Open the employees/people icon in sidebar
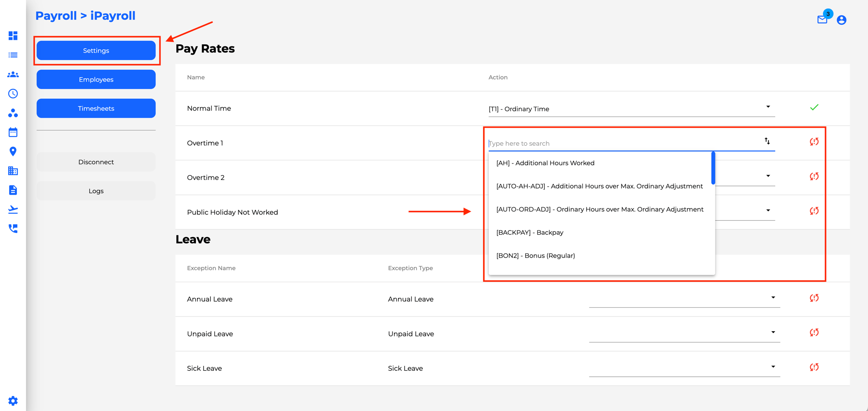 pyautogui.click(x=13, y=74)
